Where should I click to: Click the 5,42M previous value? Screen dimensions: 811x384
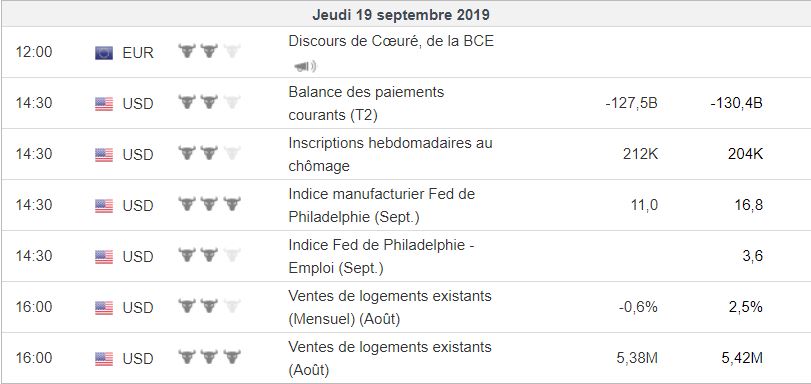tap(742, 358)
